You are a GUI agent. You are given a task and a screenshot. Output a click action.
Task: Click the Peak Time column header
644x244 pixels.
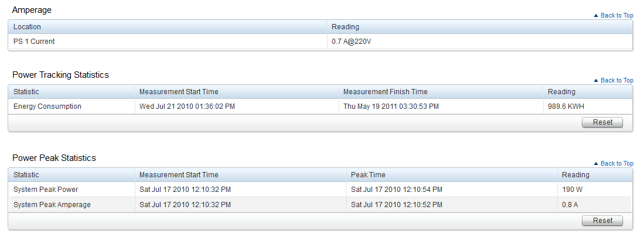coord(368,175)
